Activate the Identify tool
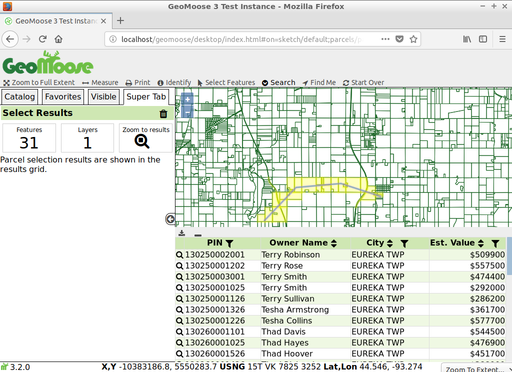The width and height of the screenshot is (512, 372). pyautogui.click(x=174, y=82)
